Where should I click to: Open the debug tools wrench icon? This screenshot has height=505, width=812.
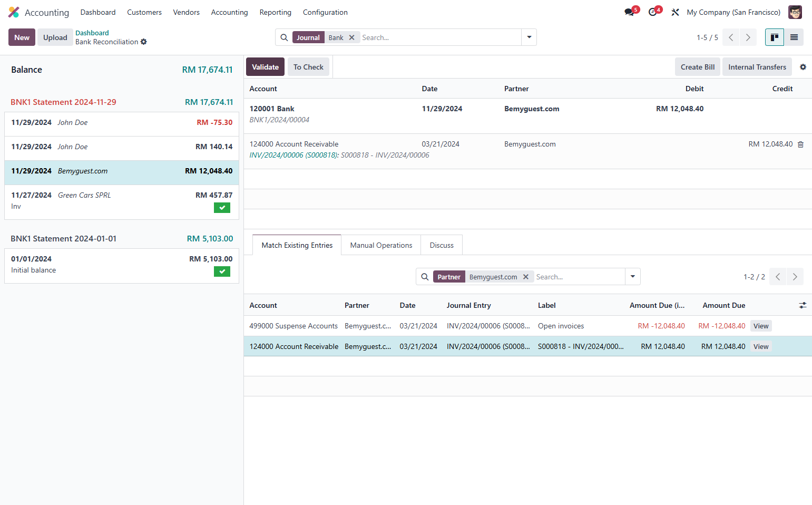point(675,12)
